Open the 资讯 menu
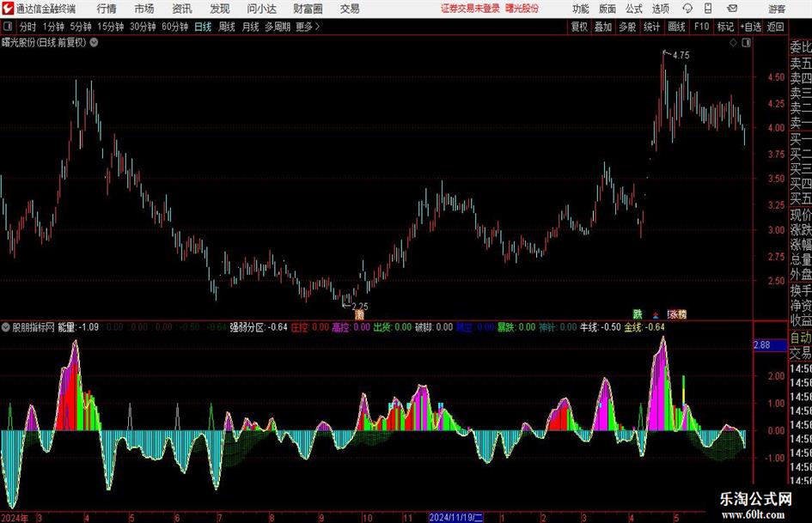Image resolution: width=812 pixels, height=523 pixels. pos(182,9)
